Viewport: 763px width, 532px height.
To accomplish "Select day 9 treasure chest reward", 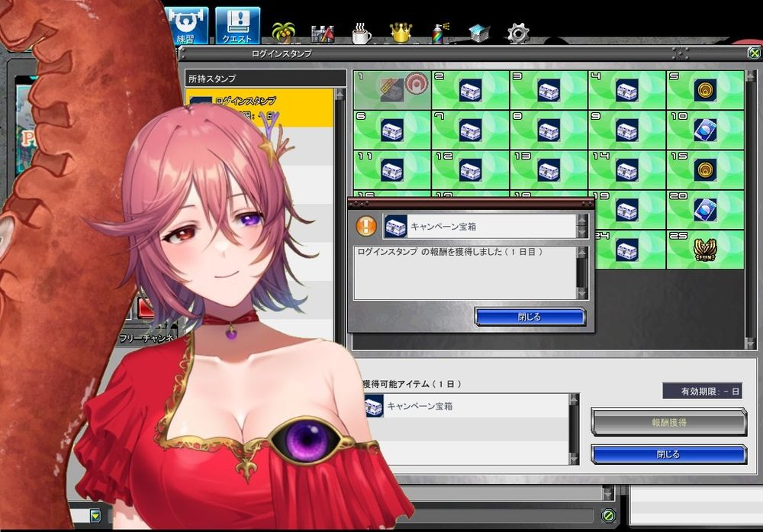I will (x=627, y=130).
